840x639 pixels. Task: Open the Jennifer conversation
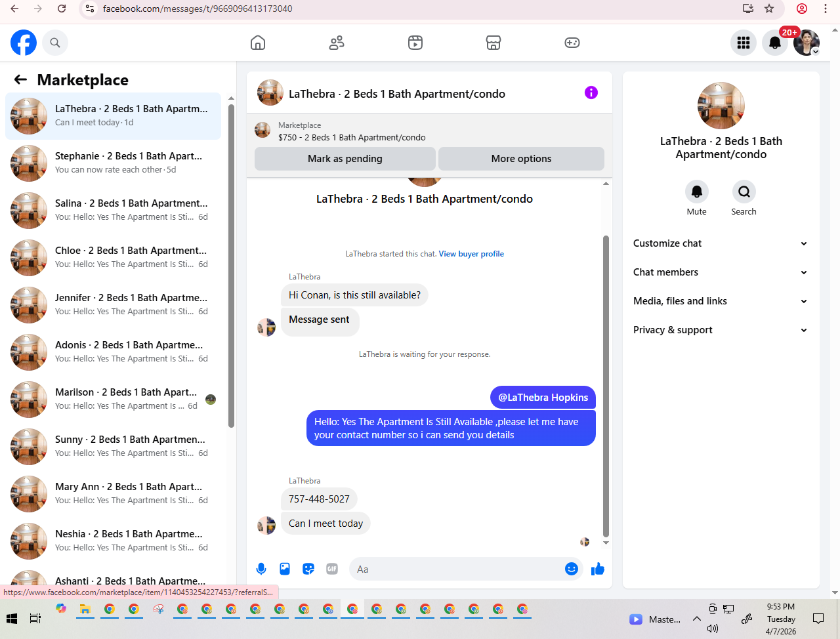pos(113,305)
